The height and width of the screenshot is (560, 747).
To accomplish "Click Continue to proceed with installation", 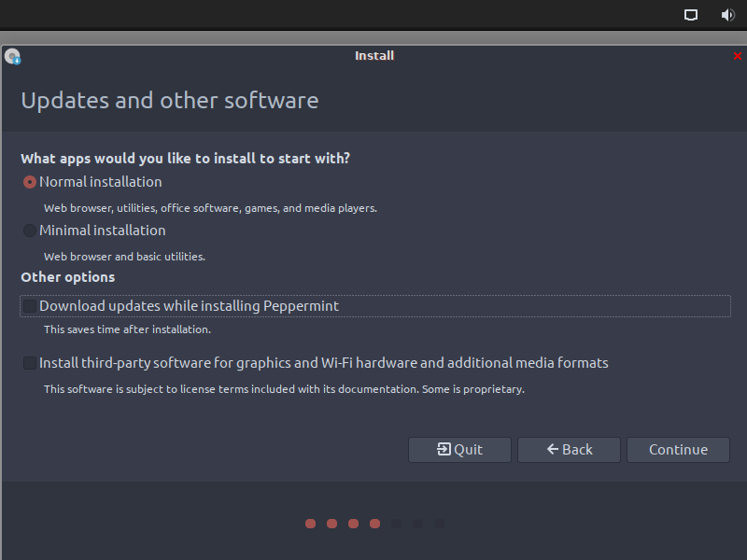I will [678, 450].
